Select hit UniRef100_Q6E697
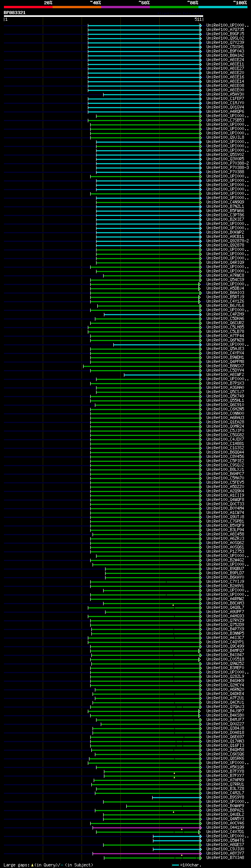Image resolution: width=251 pixels, height=868 pixels. click(225, 737)
